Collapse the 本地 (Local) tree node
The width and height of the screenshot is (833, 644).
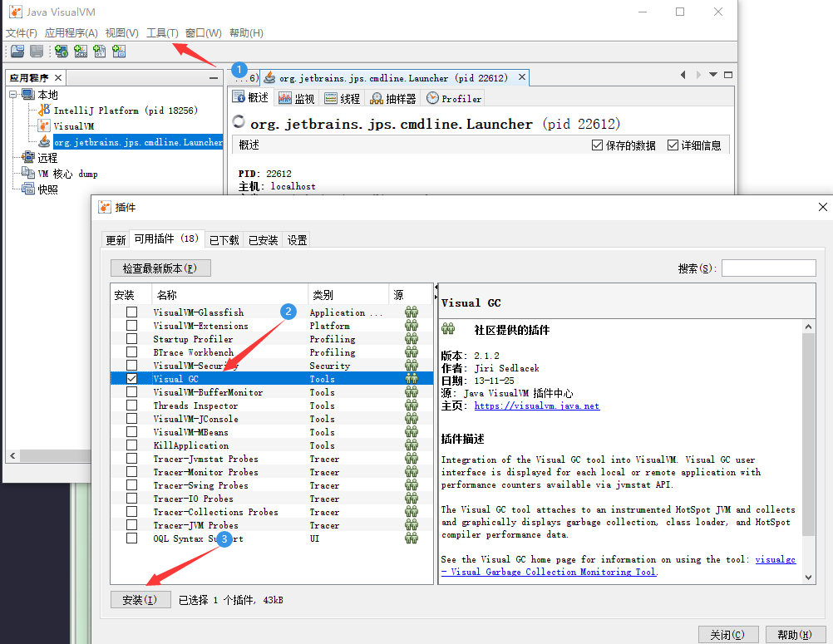click(x=12, y=95)
